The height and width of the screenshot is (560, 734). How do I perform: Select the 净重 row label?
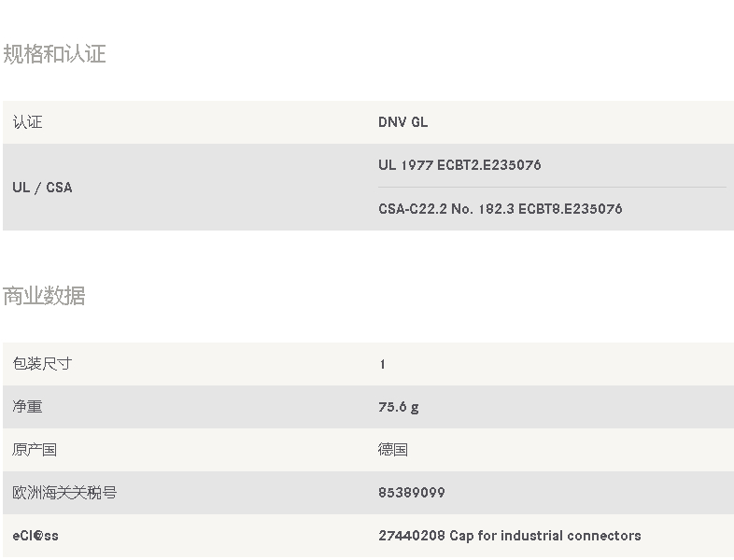click(x=28, y=407)
